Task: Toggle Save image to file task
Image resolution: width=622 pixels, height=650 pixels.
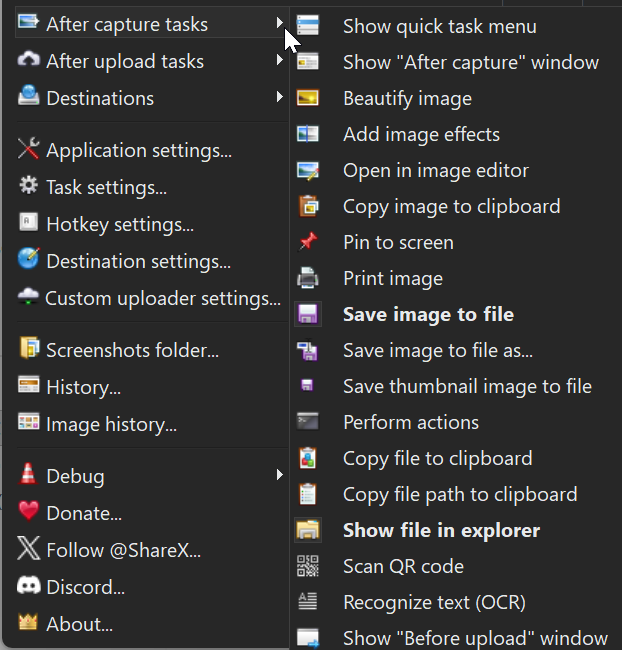Action: 427,314
